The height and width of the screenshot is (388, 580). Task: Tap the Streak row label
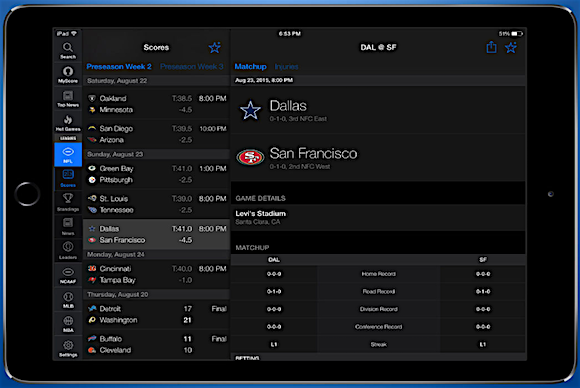(x=378, y=344)
